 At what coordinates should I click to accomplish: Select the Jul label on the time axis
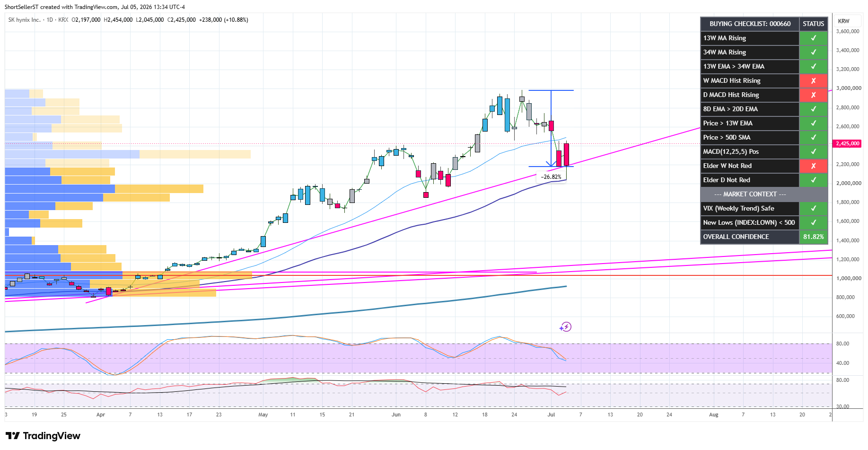point(551,415)
